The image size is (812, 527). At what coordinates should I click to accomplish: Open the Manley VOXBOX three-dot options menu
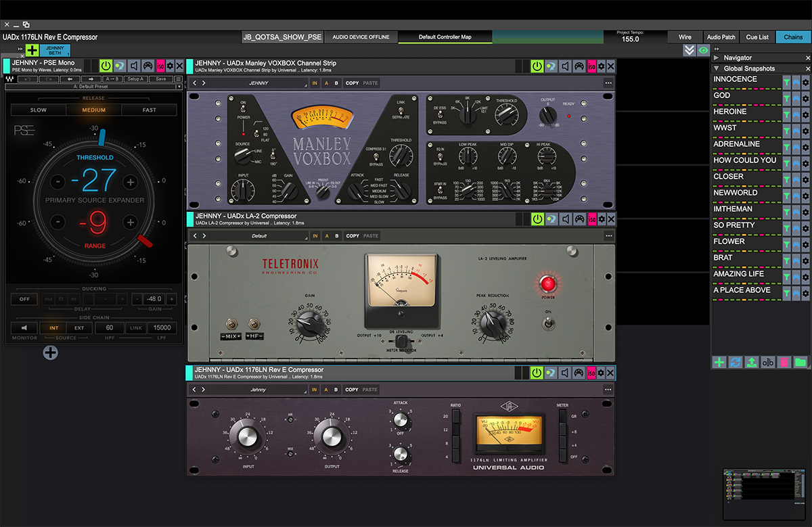[x=608, y=83]
